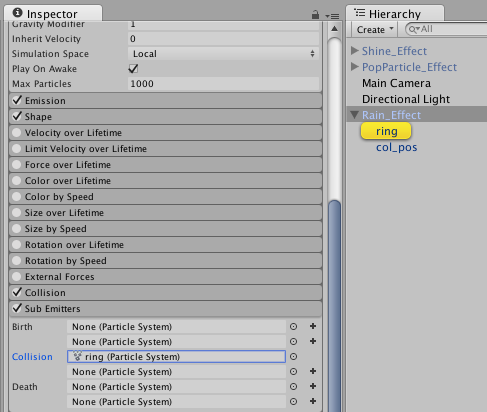Click the Gravity Modifier value field
The image size is (487, 412).
tap(223, 25)
